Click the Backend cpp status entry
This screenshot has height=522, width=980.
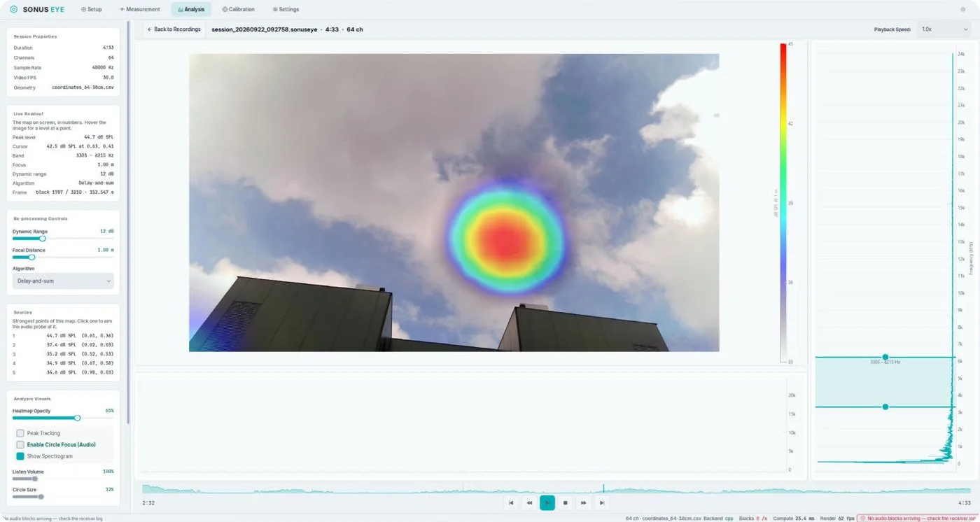(x=719, y=519)
